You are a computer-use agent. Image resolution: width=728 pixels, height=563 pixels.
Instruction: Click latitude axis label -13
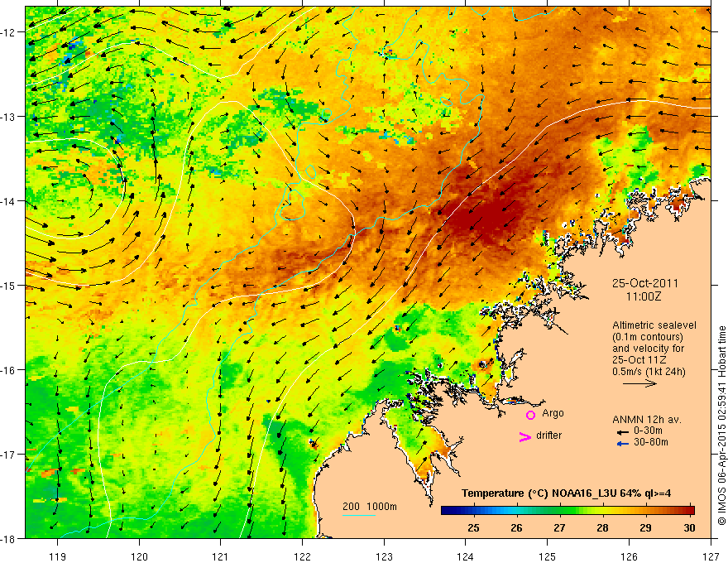(x=8, y=117)
